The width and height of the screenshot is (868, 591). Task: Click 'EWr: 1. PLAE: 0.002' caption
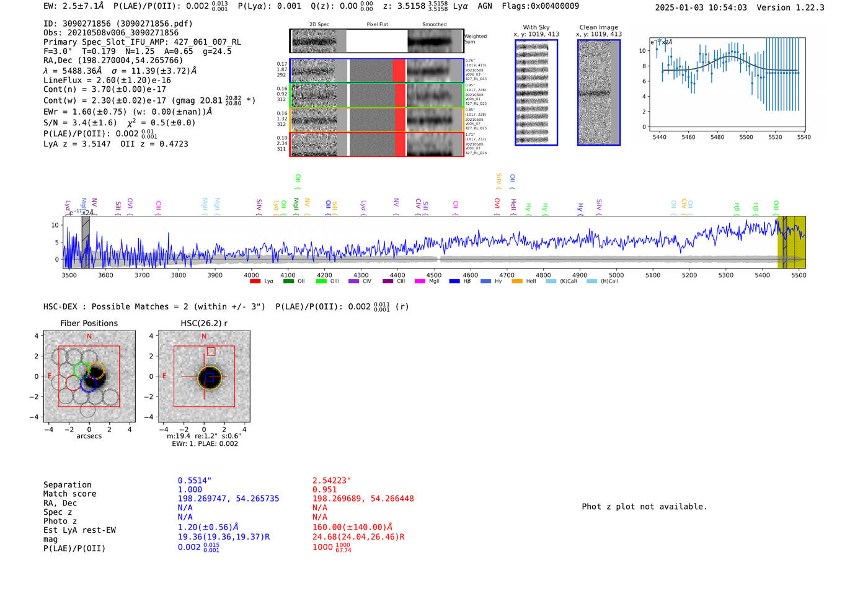coord(205,444)
